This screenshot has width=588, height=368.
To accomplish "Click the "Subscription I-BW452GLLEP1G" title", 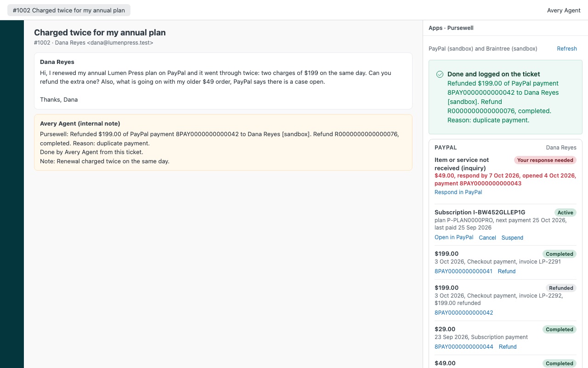I will coord(480,213).
